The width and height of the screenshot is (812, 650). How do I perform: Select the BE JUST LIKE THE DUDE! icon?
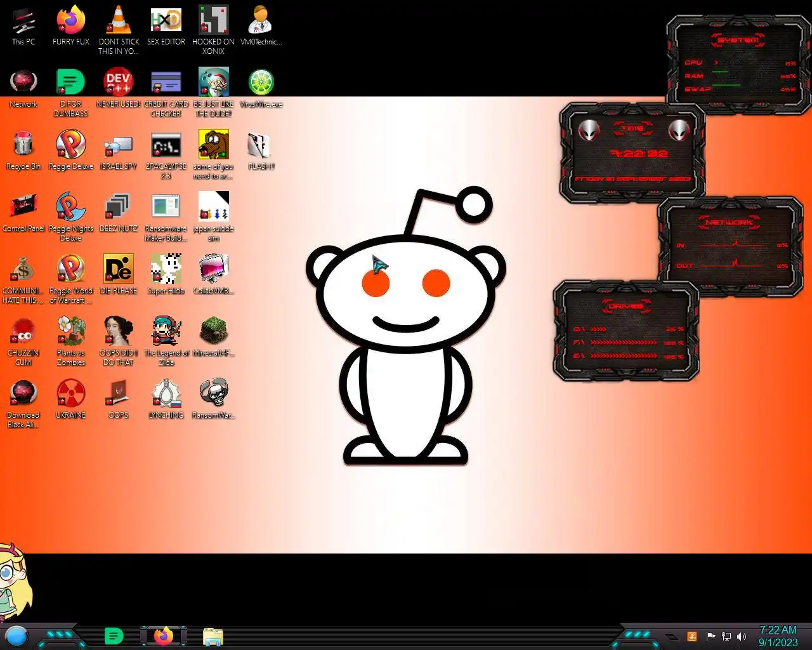214,93
